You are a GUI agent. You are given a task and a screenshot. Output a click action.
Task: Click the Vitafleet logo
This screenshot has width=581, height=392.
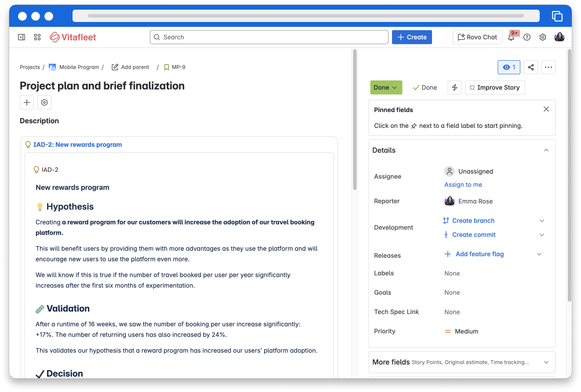(x=73, y=37)
